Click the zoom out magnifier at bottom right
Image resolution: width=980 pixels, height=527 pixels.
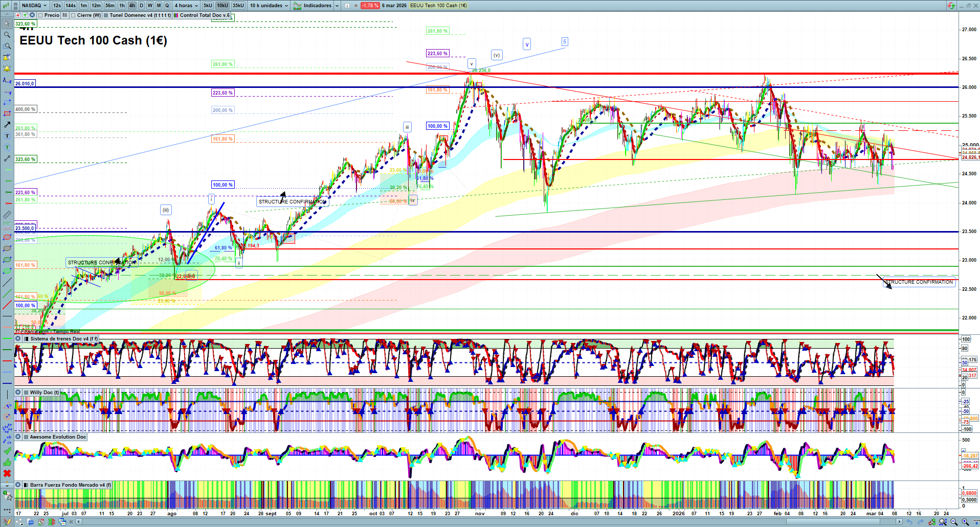(x=954, y=522)
